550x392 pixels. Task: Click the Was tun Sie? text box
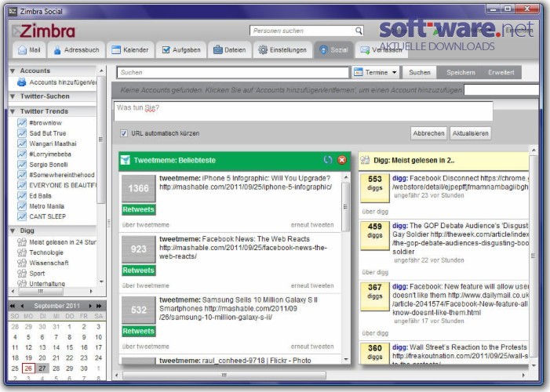pos(303,111)
